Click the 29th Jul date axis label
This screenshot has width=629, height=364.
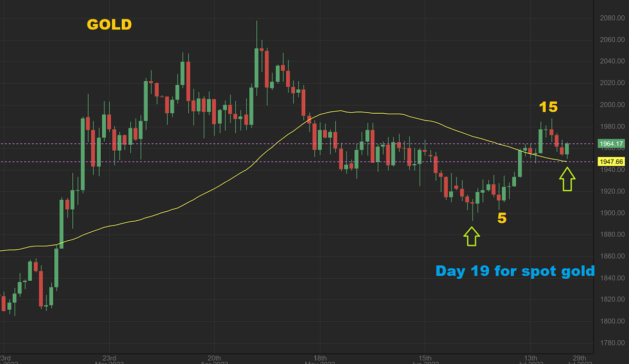click(579, 360)
